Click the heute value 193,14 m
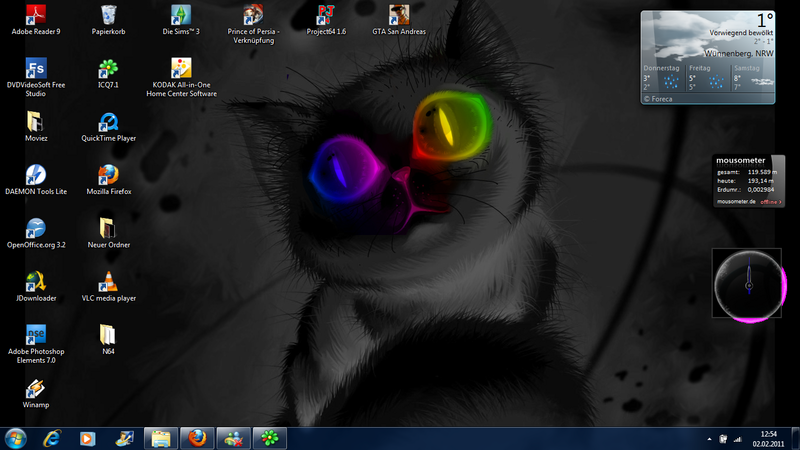 (761, 181)
